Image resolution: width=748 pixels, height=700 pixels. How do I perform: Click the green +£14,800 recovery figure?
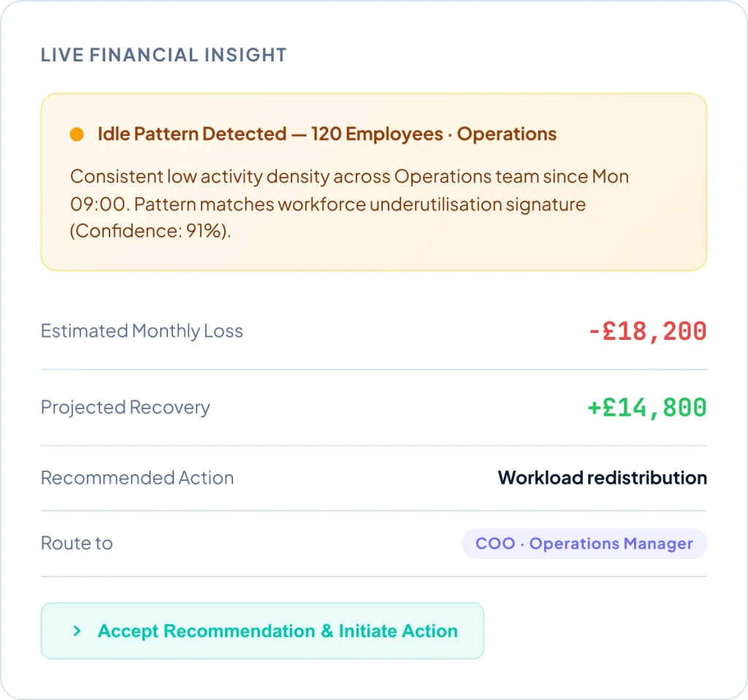(x=647, y=407)
